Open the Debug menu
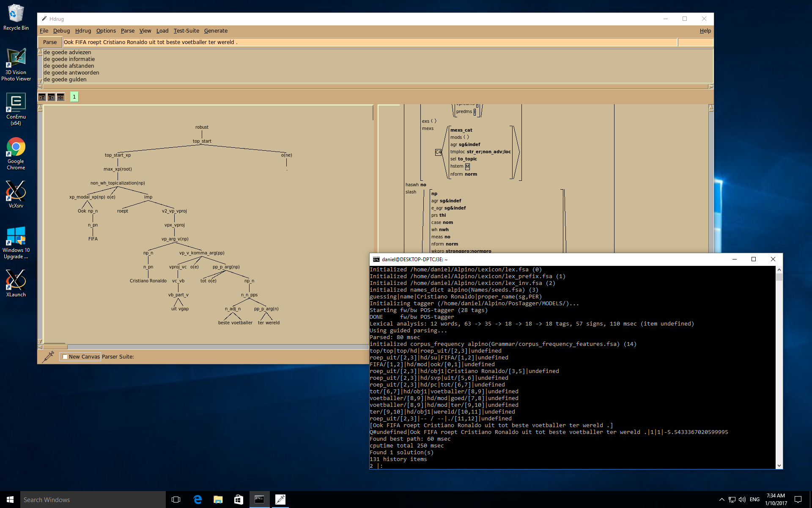The height and width of the screenshot is (508, 812). coord(61,30)
